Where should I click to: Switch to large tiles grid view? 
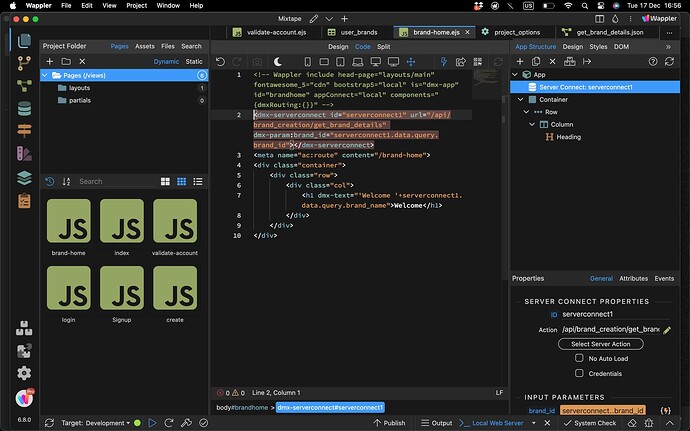(x=165, y=181)
